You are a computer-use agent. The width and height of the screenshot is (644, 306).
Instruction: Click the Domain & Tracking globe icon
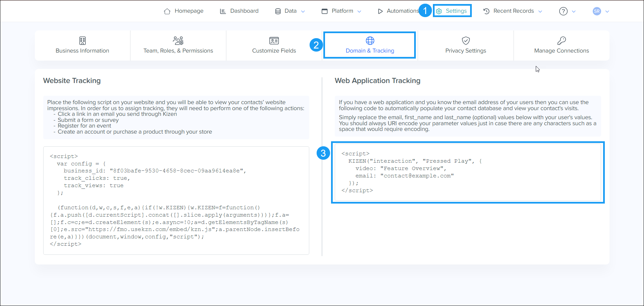[x=370, y=41]
